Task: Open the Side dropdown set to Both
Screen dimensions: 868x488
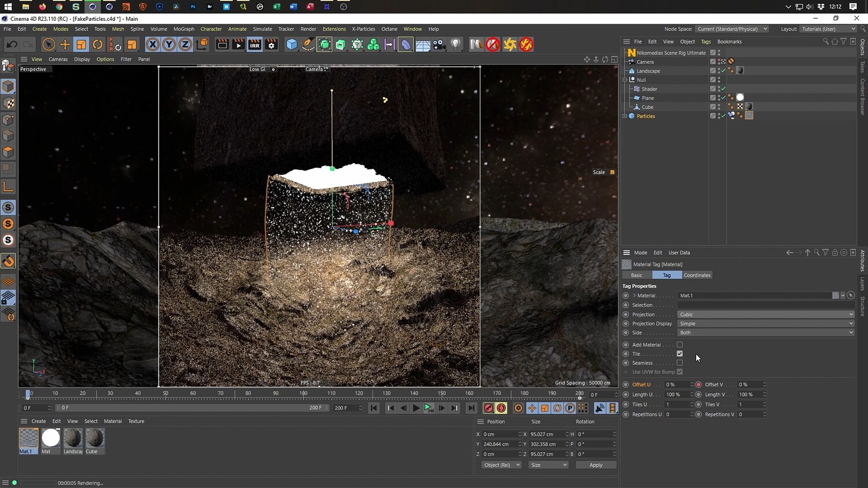Action: coord(765,332)
